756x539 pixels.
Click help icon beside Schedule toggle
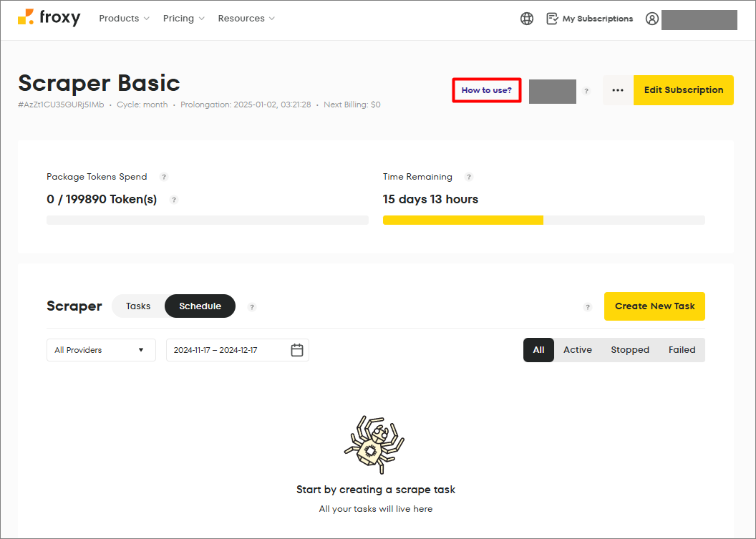coord(252,307)
